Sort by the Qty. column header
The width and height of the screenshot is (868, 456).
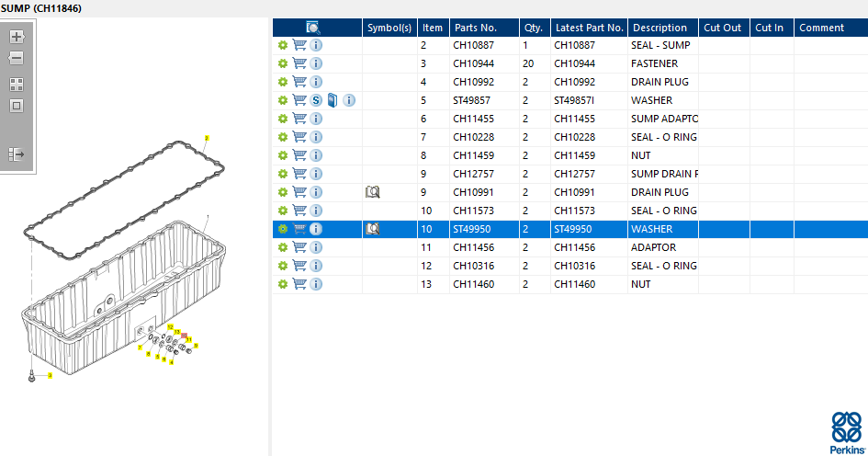[x=535, y=28]
